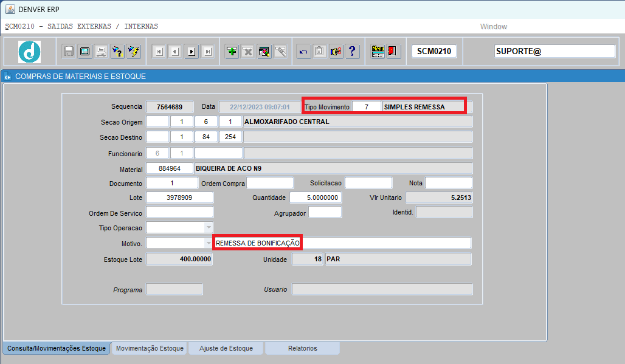Screen dimensions: 625x364
Task: Switch to Ajuste de Estoque tab
Action: coord(226,348)
